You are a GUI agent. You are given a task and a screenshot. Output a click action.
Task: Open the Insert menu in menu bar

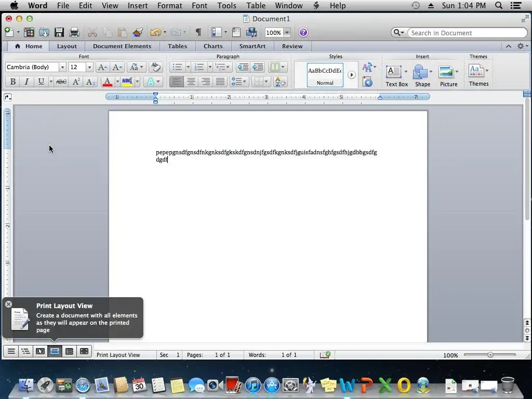(x=137, y=6)
